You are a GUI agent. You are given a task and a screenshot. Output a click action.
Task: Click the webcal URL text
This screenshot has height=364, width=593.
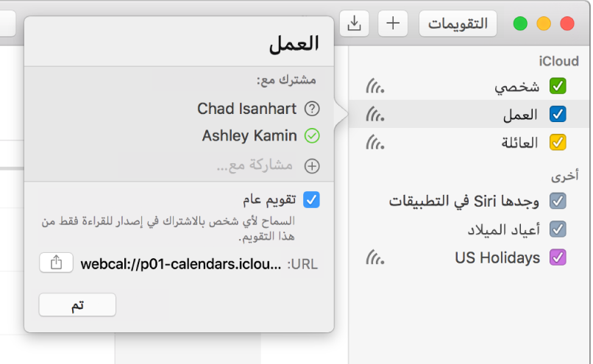click(x=181, y=264)
